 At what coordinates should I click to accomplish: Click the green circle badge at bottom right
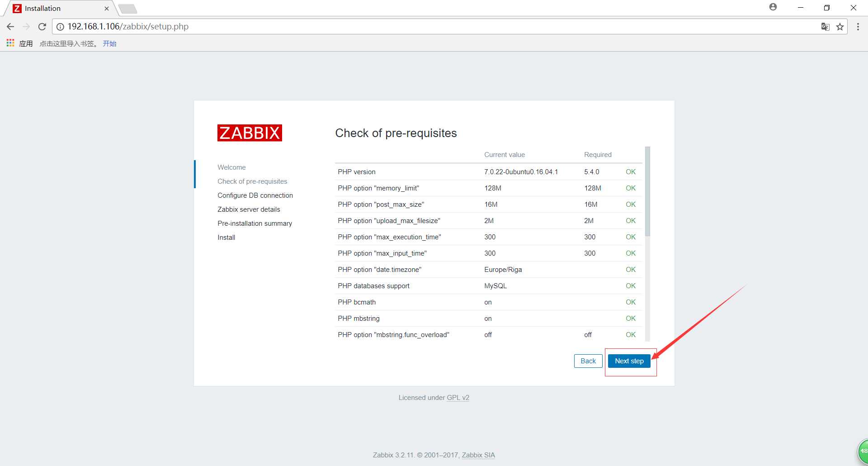863,451
